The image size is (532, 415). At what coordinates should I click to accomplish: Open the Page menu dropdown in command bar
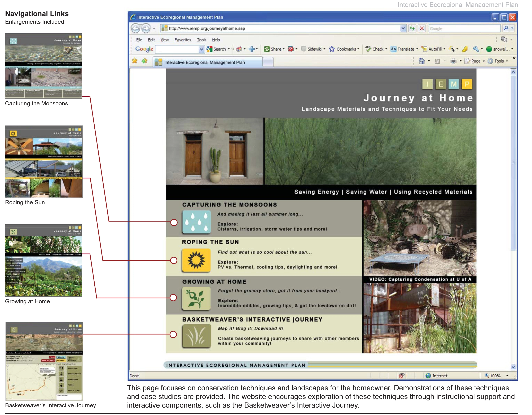point(484,61)
